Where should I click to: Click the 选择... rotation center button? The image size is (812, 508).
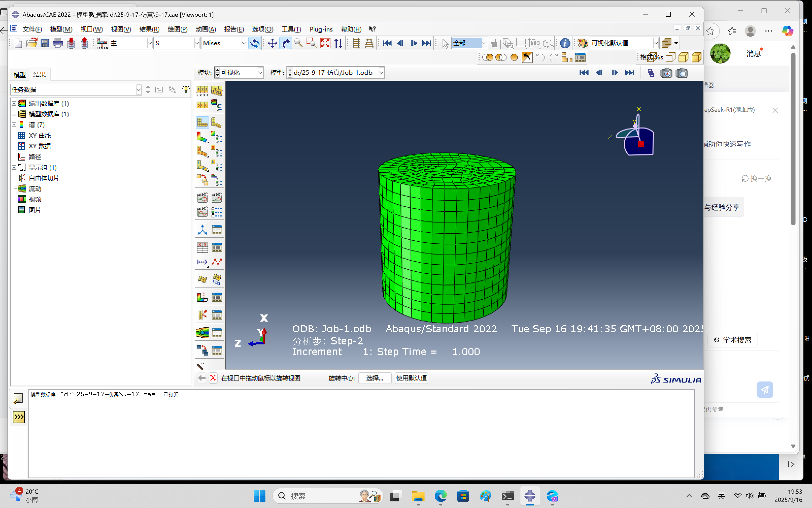(375, 378)
